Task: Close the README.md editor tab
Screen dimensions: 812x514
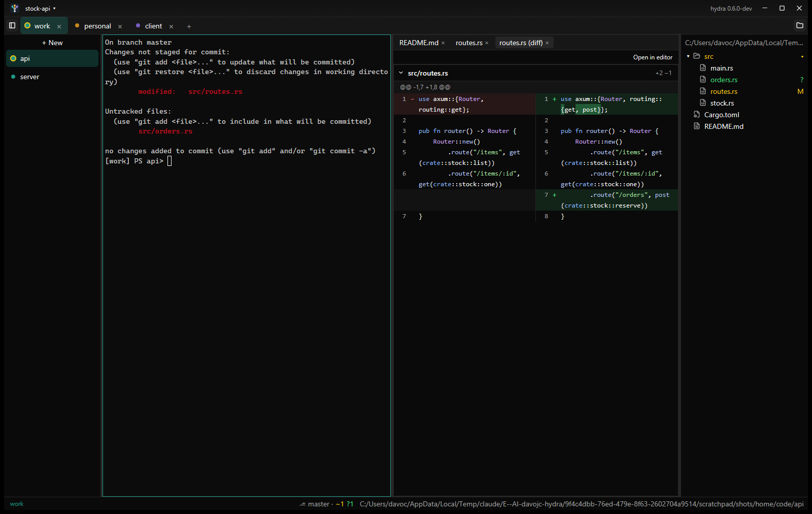Action: point(443,43)
